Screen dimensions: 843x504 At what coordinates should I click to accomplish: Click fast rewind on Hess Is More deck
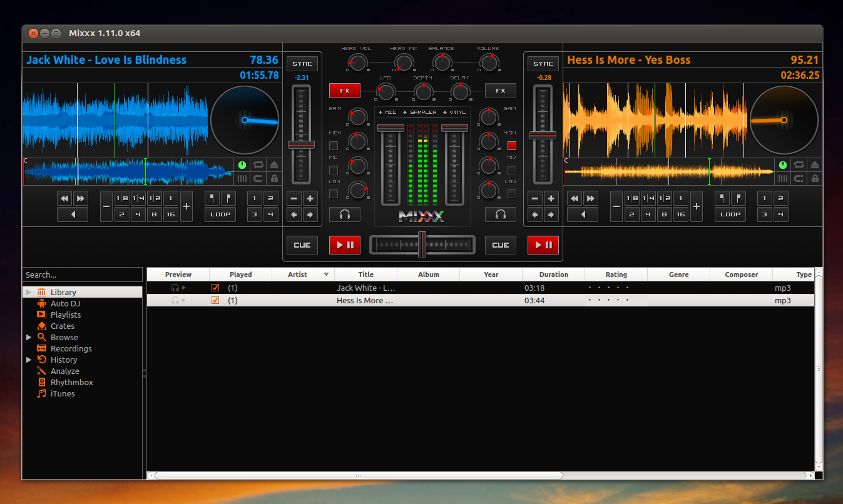click(575, 199)
